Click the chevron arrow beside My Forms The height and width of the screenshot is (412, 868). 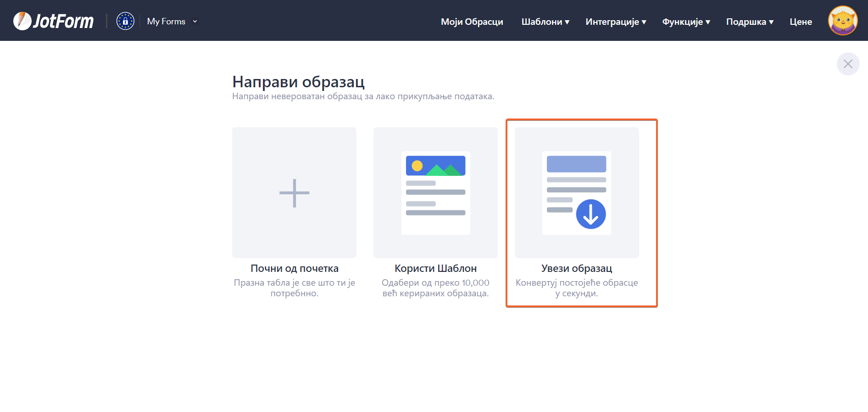coord(195,22)
